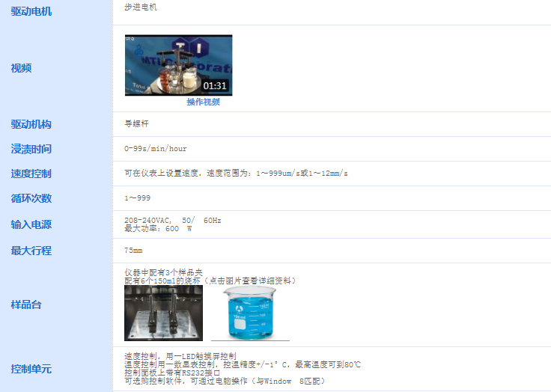
Task: Click the 1~999 cycle count value
Action: click(138, 197)
